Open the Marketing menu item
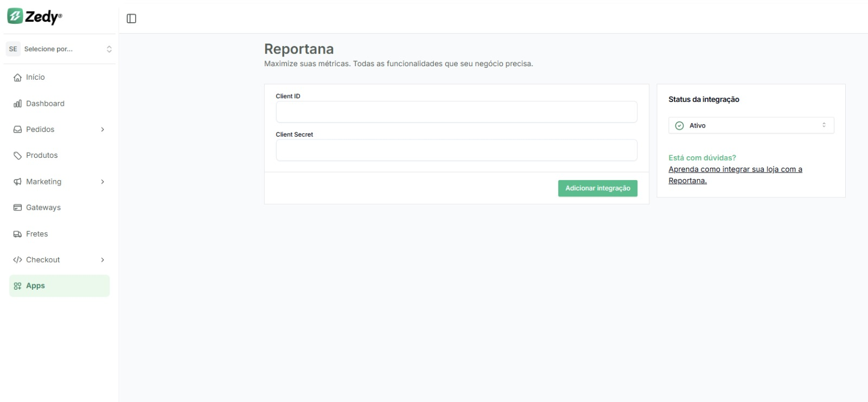Screen dimensions: 868x402 tap(43, 182)
